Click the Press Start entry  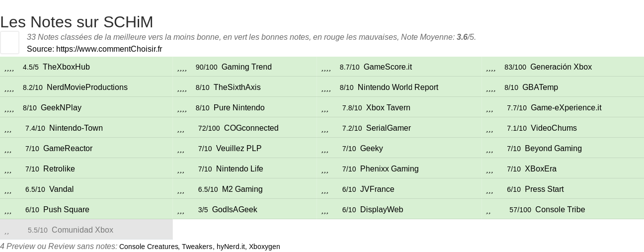(x=544, y=189)
